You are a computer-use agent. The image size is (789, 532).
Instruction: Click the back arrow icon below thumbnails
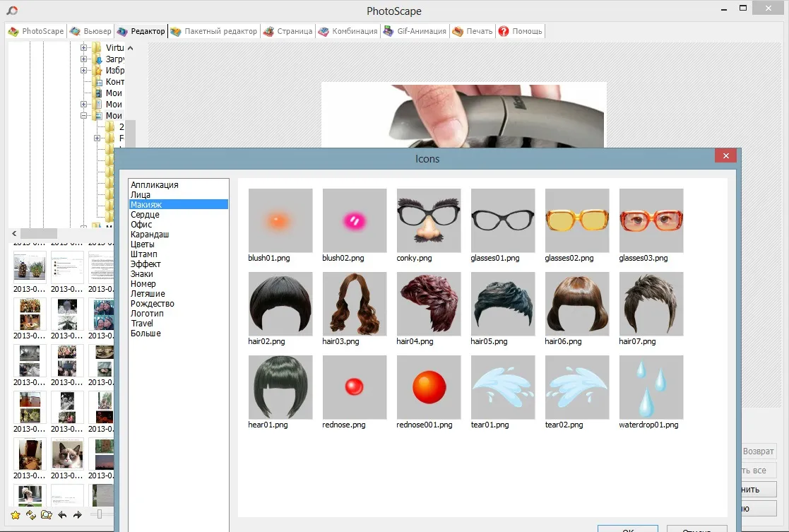point(62,515)
